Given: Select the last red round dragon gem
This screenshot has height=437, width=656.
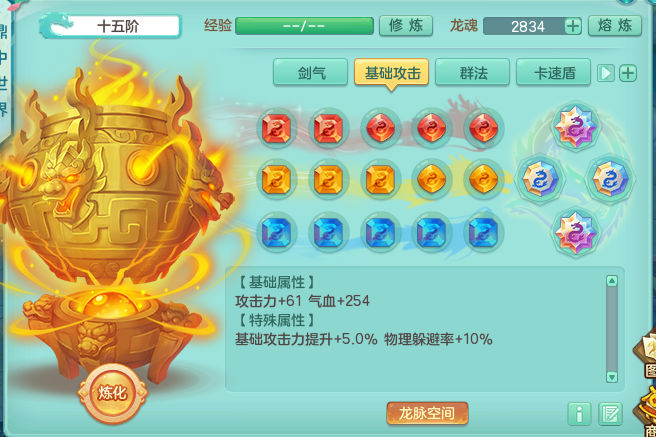Looking at the screenshot, I should tap(483, 128).
